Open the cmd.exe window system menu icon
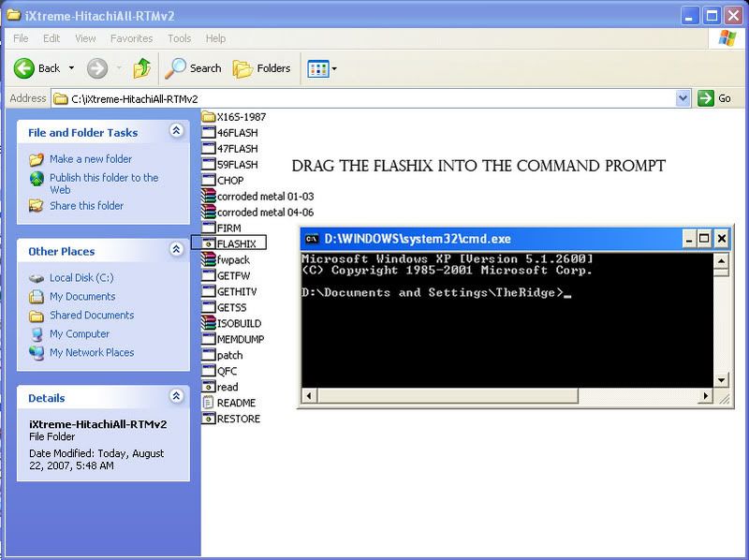The image size is (749, 560). pyautogui.click(x=312, y=239)
